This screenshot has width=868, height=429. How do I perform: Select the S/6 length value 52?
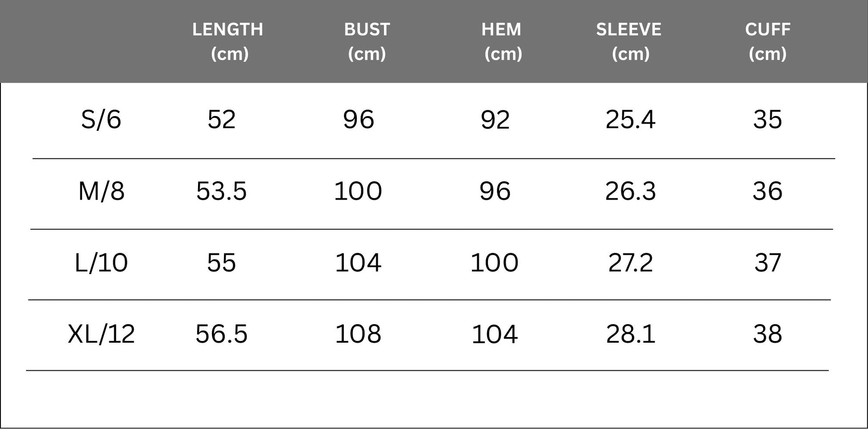(222, 120)
